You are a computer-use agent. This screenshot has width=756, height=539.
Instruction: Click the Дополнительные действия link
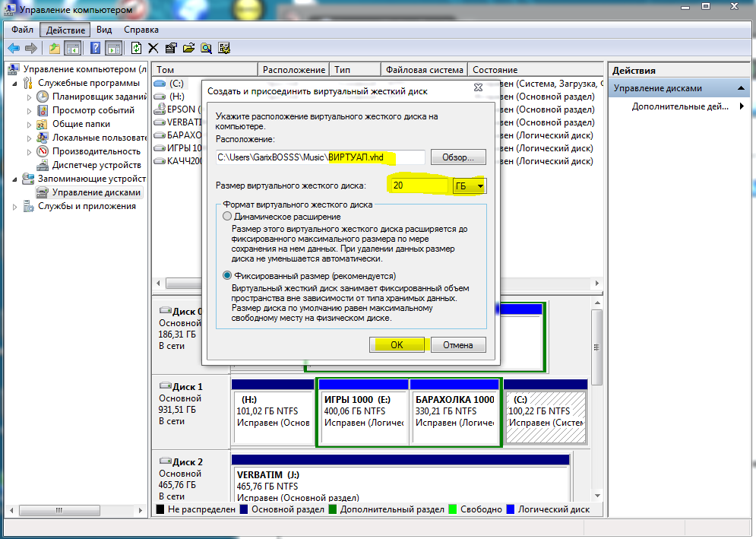pyautogui.click(x=680, y=106)
